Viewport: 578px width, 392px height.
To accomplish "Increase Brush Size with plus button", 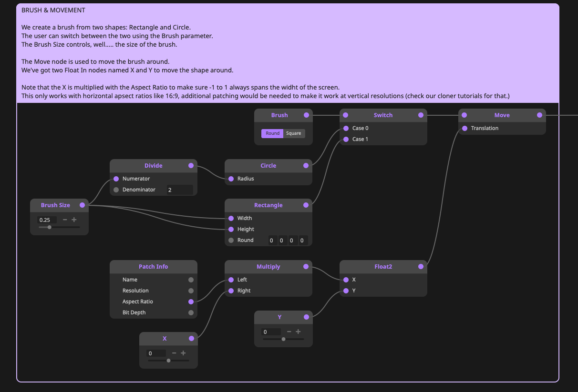I will point(74,220).
